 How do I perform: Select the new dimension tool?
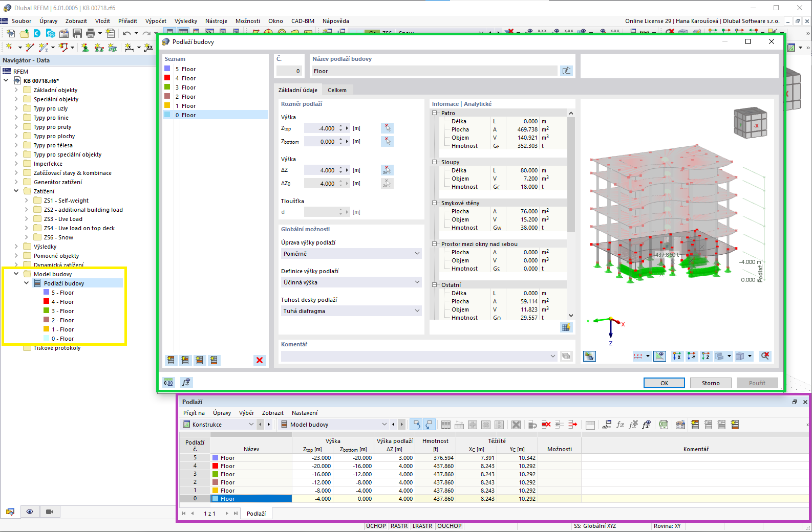pyautogui.click(x=130, y=48)
